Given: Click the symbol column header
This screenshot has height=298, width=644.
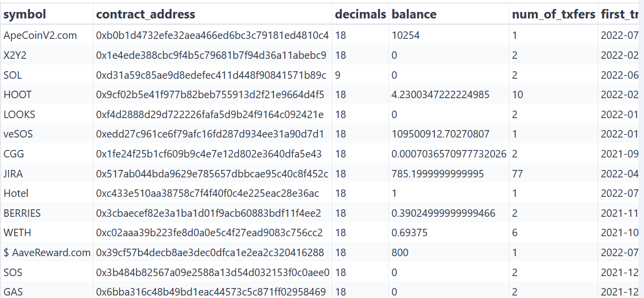Looking at the screenshot, I should click(x=25, y=14).
